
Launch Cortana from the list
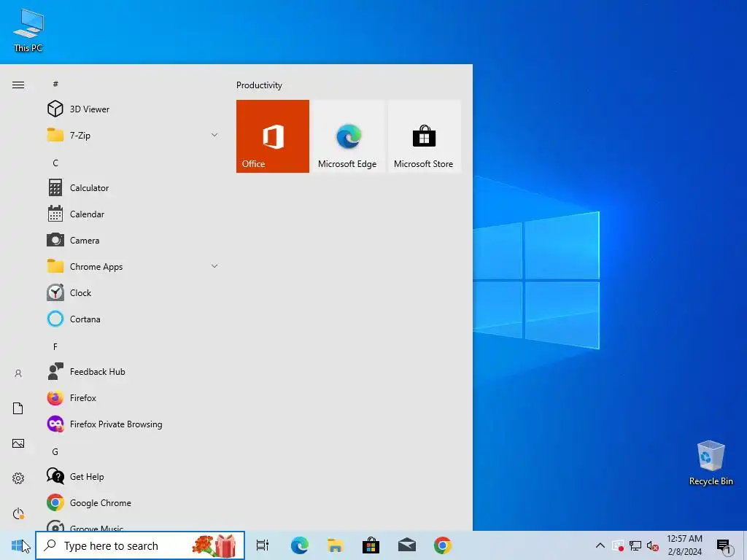pos(133,319)
